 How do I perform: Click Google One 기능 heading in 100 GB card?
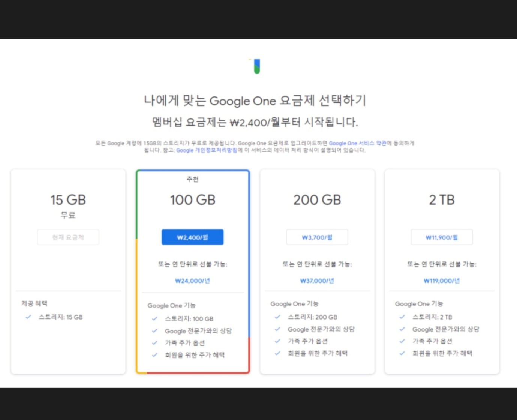172,305
